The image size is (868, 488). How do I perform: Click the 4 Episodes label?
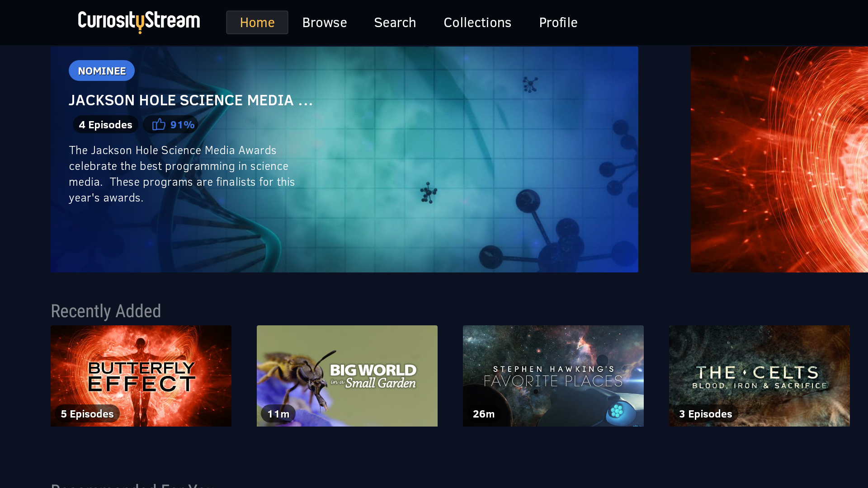point(105,124)
